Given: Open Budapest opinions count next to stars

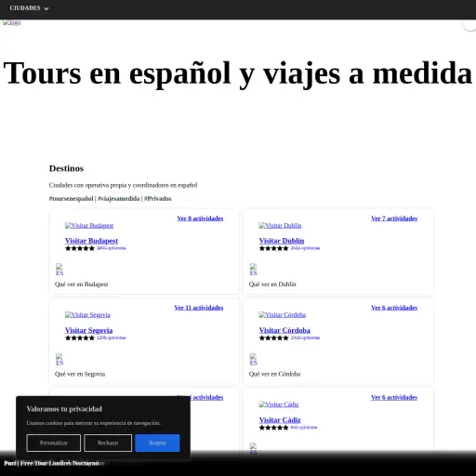Looking at the screenshot, I should [x=112, y=248].
